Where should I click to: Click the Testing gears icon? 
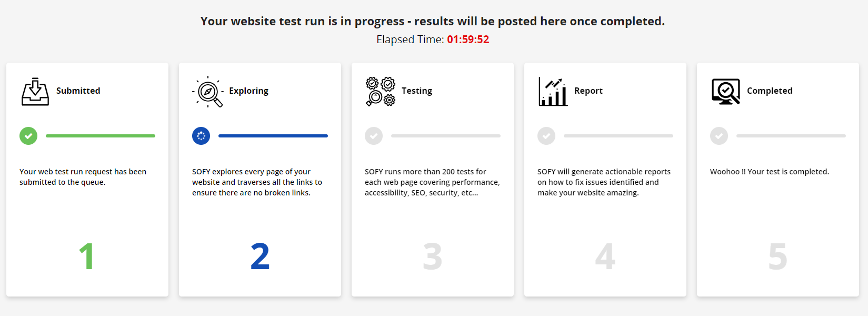(x=380, y=91)
